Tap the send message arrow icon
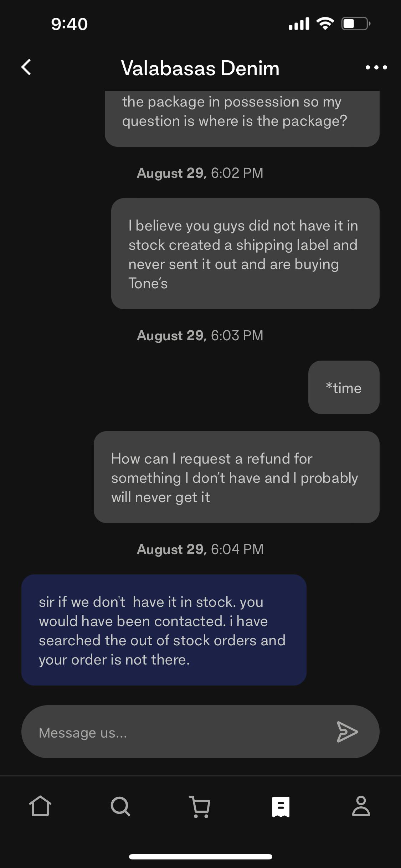This screenshot has height=868, width=401. pyautogui.click(x=347, y=732)
